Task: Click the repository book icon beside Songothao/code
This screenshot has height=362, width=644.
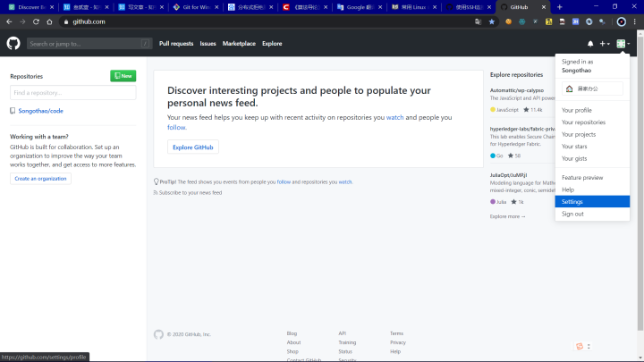Action: pos(13,111)
